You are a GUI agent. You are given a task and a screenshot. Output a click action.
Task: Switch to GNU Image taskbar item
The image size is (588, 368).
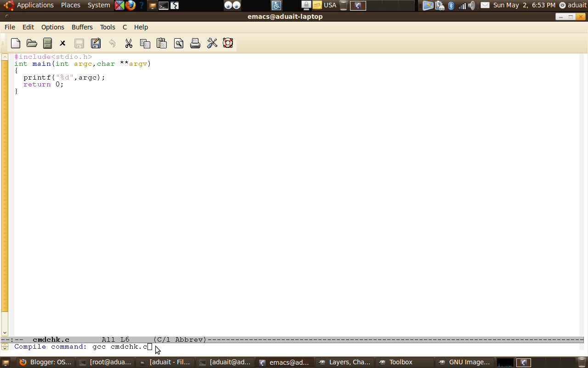tap(464, 362)
